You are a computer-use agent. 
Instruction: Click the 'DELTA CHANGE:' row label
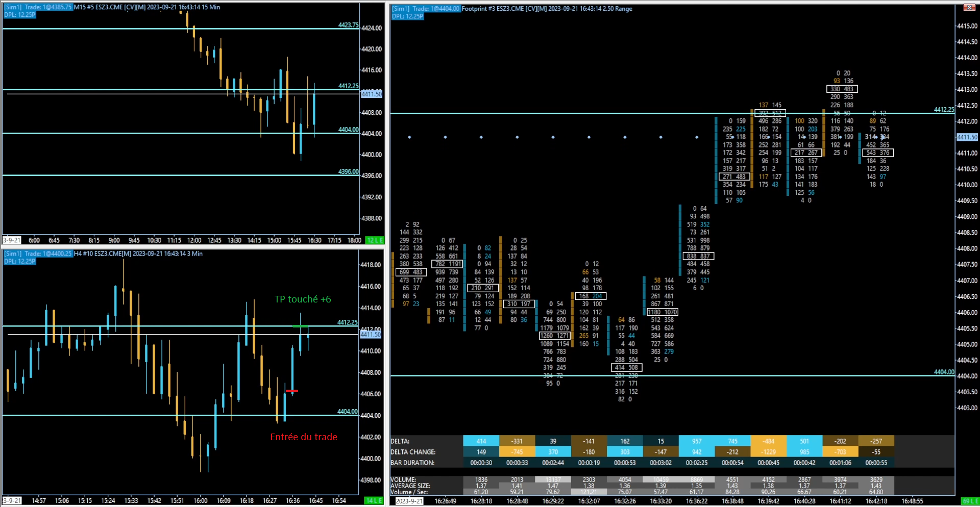click(413, 452)
